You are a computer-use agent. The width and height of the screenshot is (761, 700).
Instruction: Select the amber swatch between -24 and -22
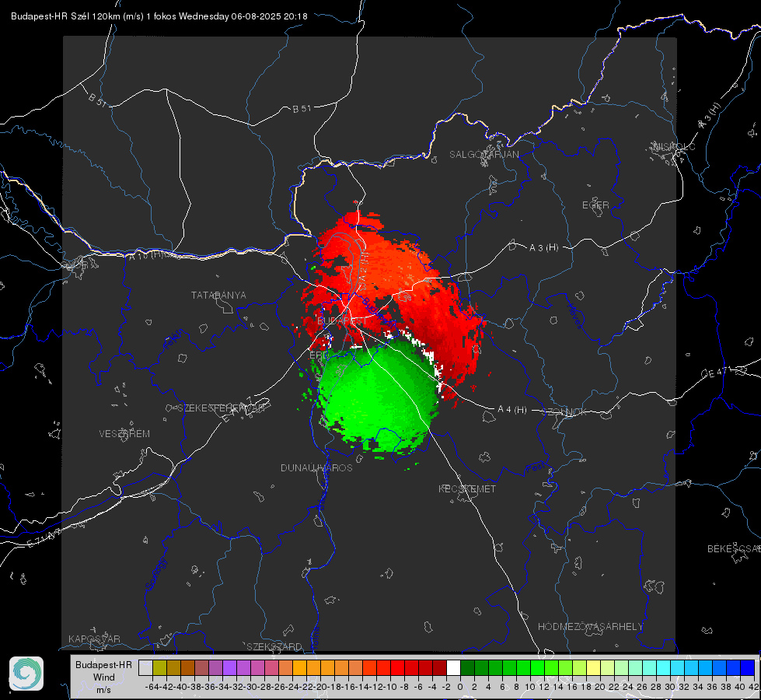tap(299, 667)
